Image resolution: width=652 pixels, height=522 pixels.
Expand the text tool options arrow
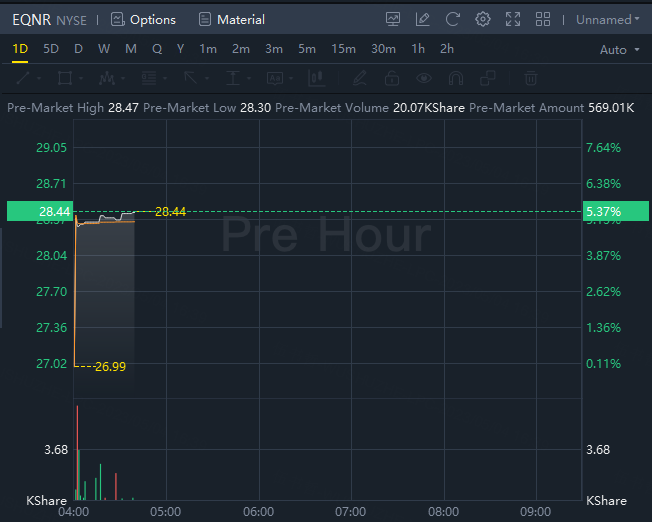(291, 78)
